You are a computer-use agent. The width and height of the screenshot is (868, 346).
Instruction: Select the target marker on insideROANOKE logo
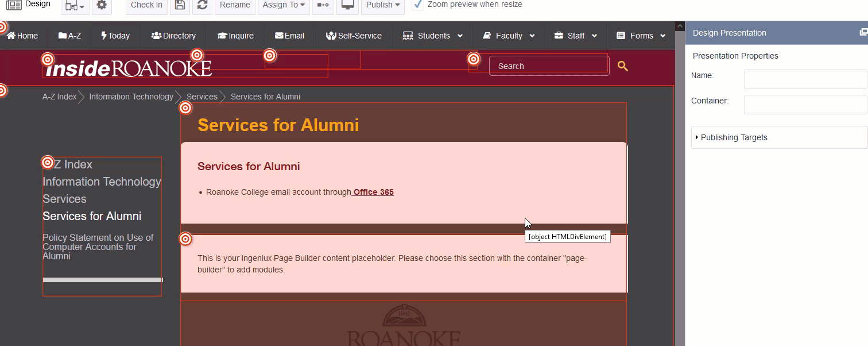48,59
